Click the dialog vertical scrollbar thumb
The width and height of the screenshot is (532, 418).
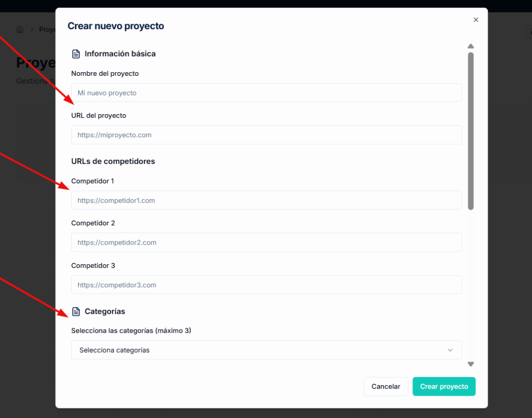click(471, 131)
